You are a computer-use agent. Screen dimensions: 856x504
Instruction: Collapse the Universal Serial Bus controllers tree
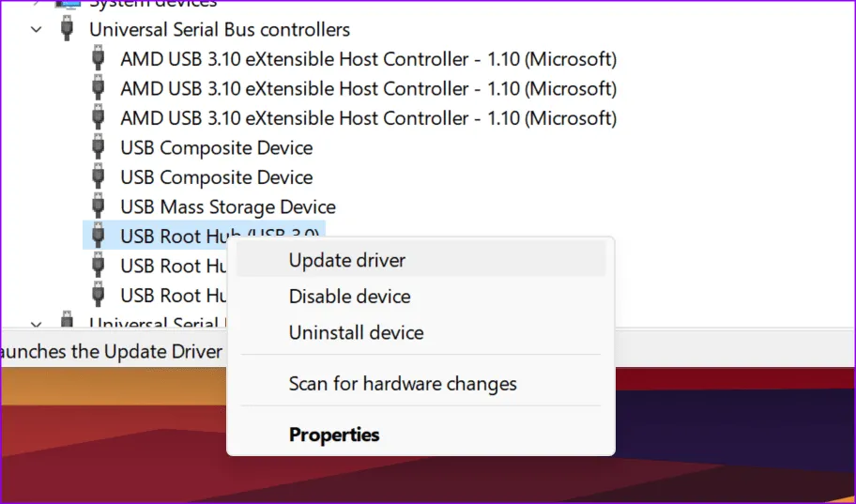(x=37, y=29)
